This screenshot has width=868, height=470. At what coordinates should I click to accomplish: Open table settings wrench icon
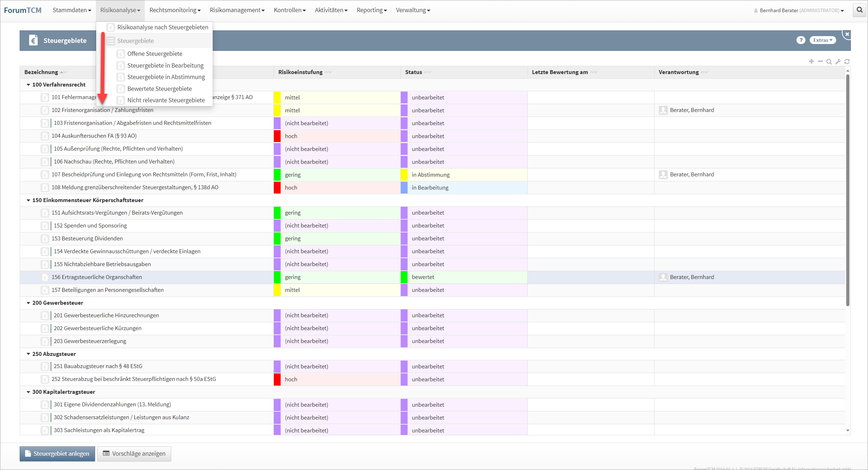click(838, 62)
